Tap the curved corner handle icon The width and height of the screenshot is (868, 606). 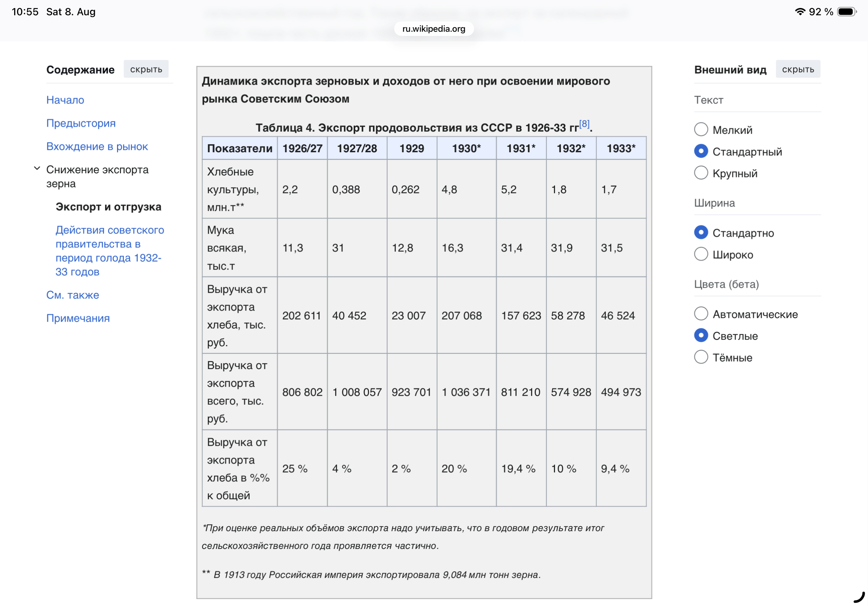click(859, 597)
